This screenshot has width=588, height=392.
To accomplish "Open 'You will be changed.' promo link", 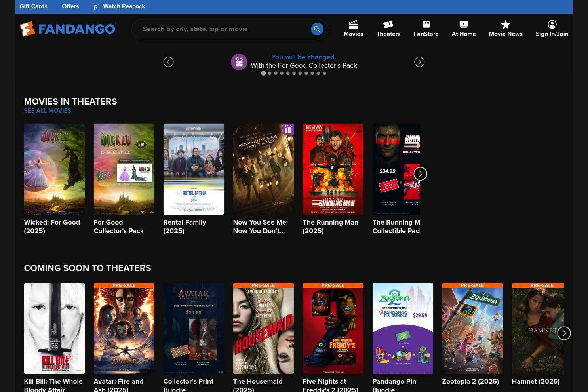I will pyautogui.click(x=304, y=57).
